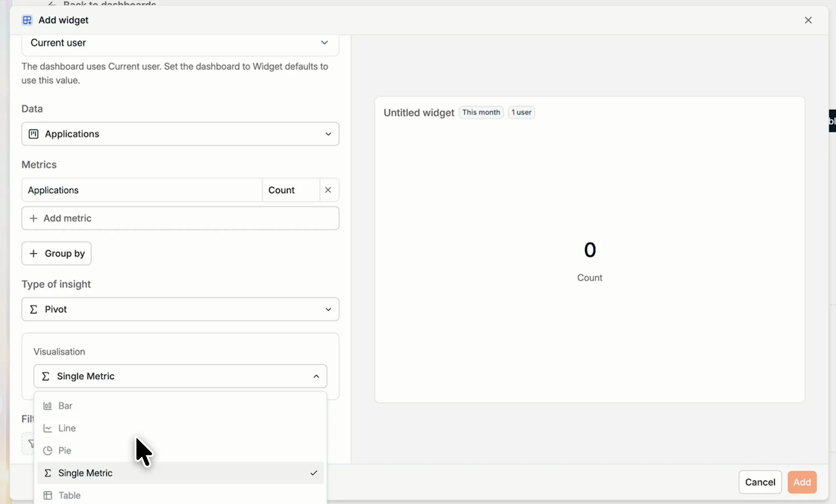Viewport: 836px width, 504px height.
Task: Click the Untitled widget title
Action: pyautogui.click(x=419, y=113)
